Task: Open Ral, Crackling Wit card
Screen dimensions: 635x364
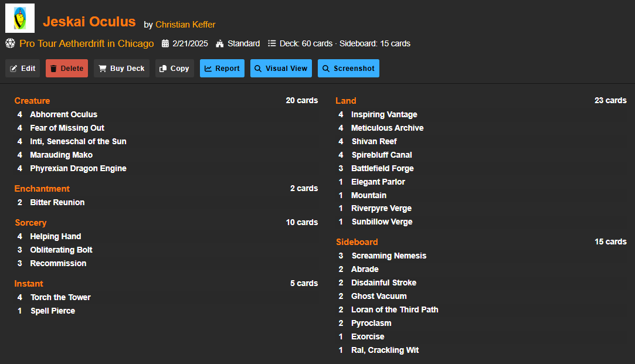Action: pyautogui.click(x=385, y=351)
